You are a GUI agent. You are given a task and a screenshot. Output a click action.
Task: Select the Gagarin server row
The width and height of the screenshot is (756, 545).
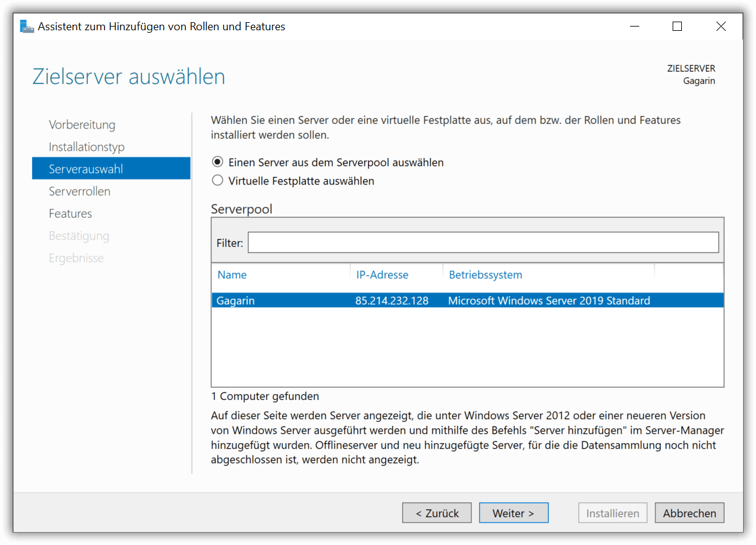click(468, 301)
